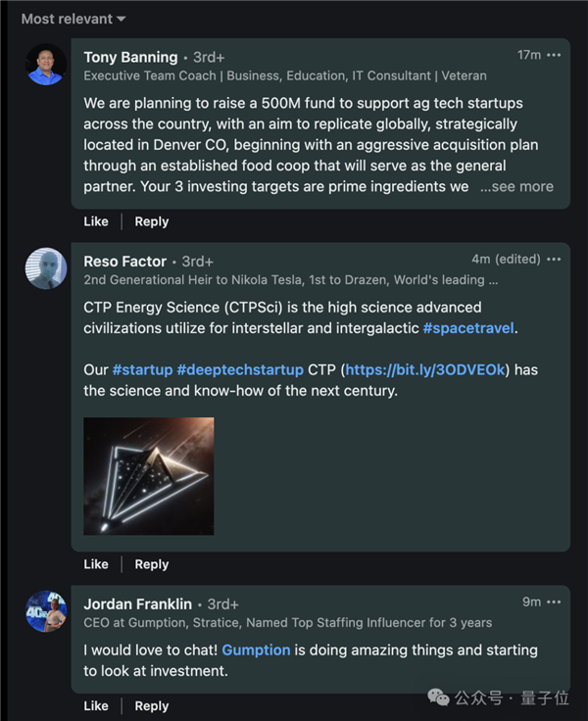Open Jordan Franklin's profile avatar
This screenshot has width=588, height=721.
[45, 611]
